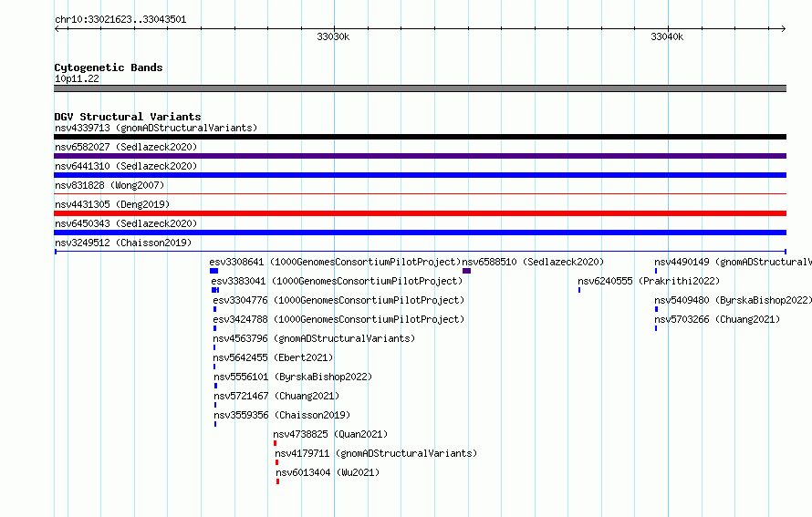Select the blue nsv5556101 marker
Image resolution: width=812 pixels, height=517 pixels.
(216, 386)
